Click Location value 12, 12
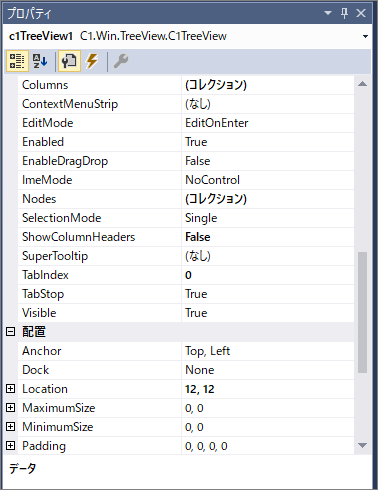The height and width of the screenshot is (490, 378). (x=200, y=389)
